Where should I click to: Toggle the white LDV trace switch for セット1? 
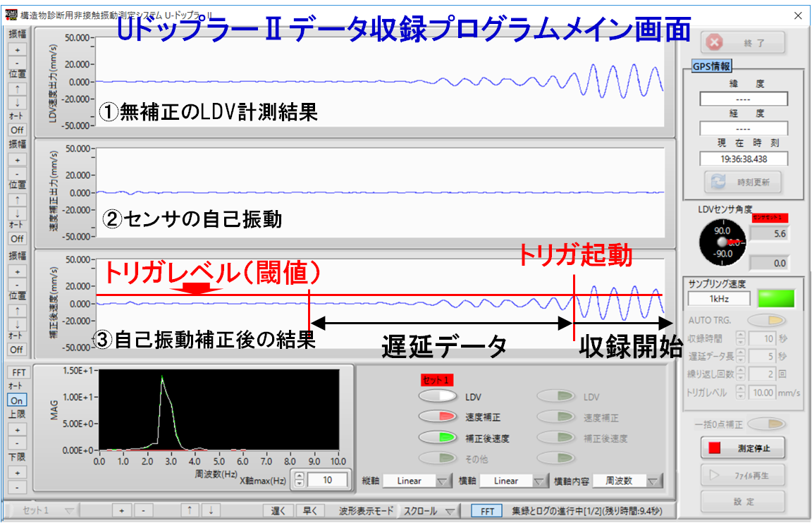[438, 397]
